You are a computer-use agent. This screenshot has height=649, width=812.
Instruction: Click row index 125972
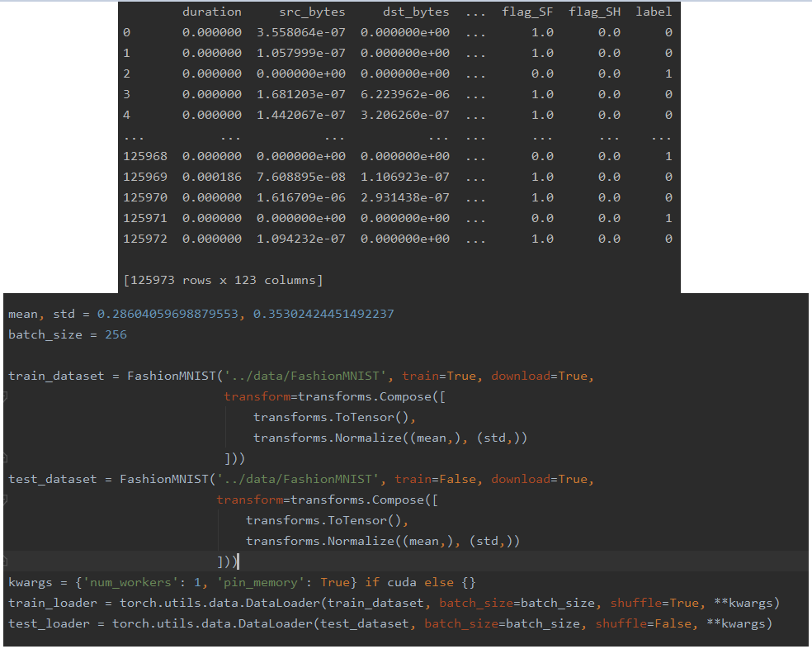145,239
